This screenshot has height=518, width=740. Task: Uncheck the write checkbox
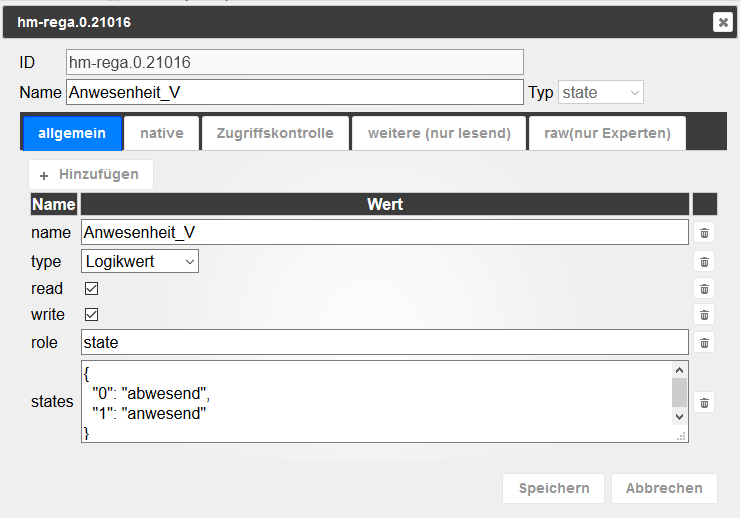91,315
